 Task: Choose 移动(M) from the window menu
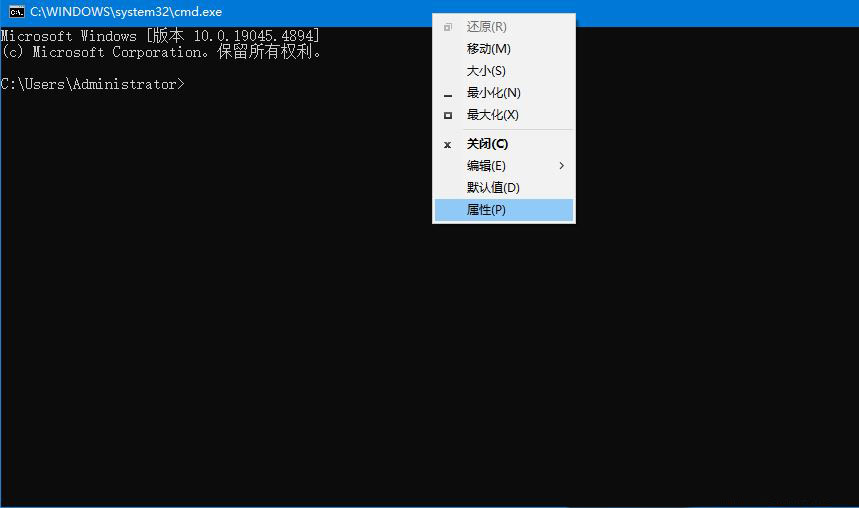(503, 49)
